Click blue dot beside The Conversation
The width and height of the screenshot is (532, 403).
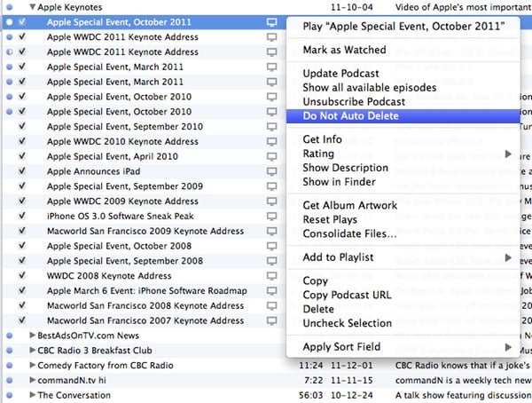point(10,396)
